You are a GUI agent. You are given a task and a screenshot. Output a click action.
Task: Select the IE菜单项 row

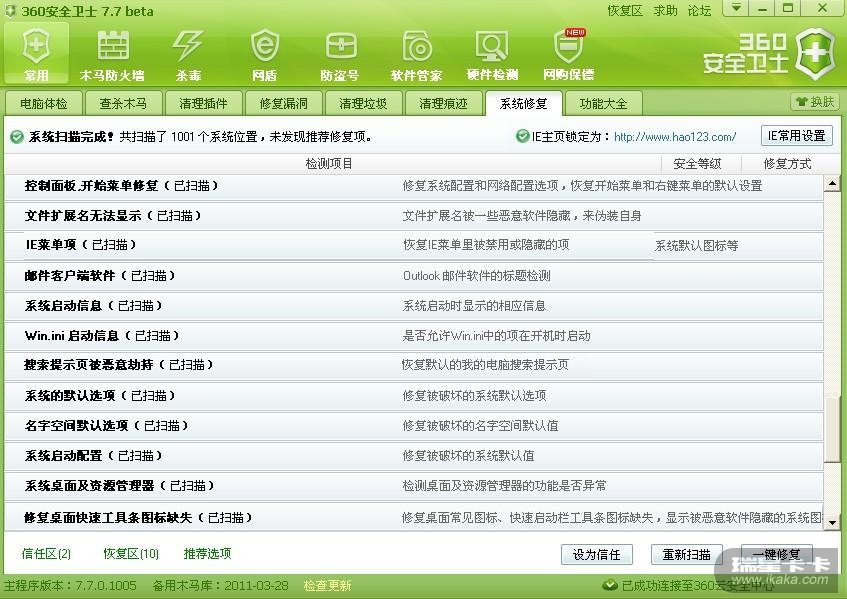[414, 245]
